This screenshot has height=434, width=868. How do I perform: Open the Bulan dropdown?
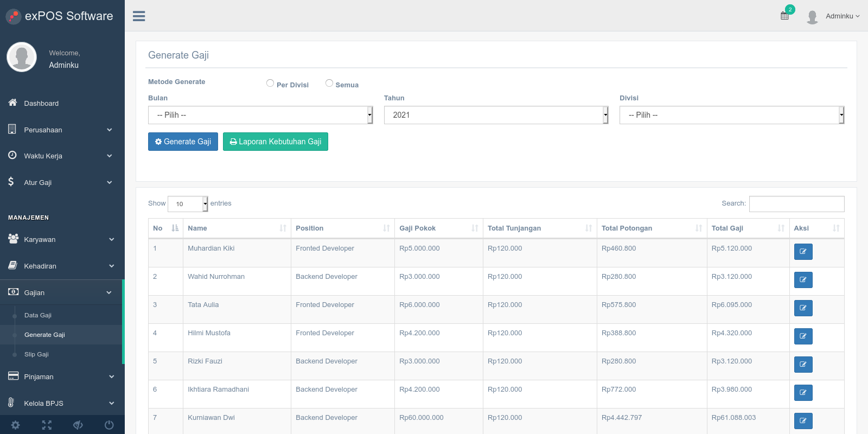pyautogui.click(x=260, y=115)
